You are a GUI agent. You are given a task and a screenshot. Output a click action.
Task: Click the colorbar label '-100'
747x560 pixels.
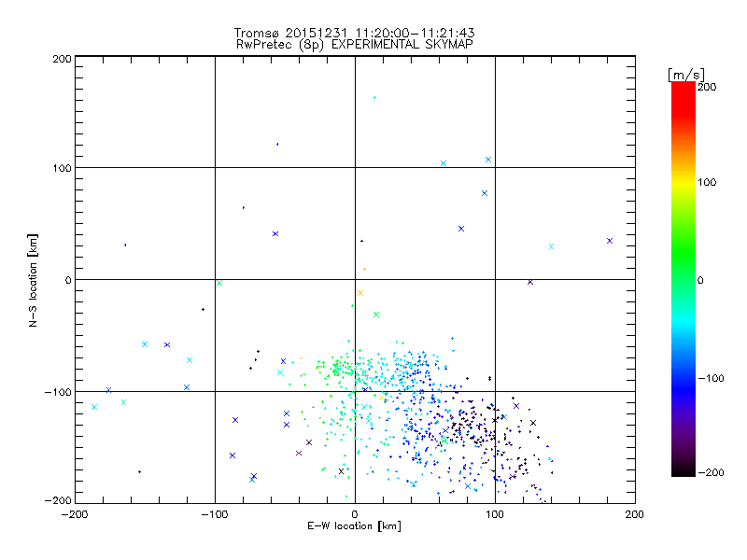[712, 378]
